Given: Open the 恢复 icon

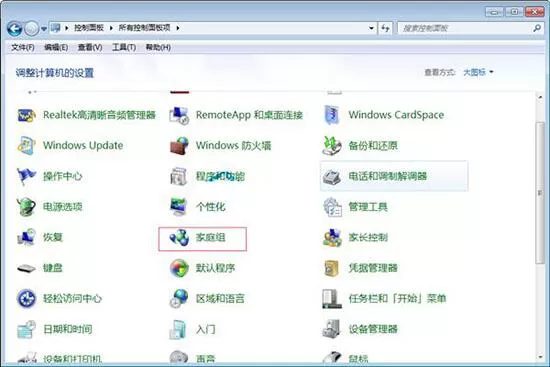Looking at the screenshot, I should 26,237.
